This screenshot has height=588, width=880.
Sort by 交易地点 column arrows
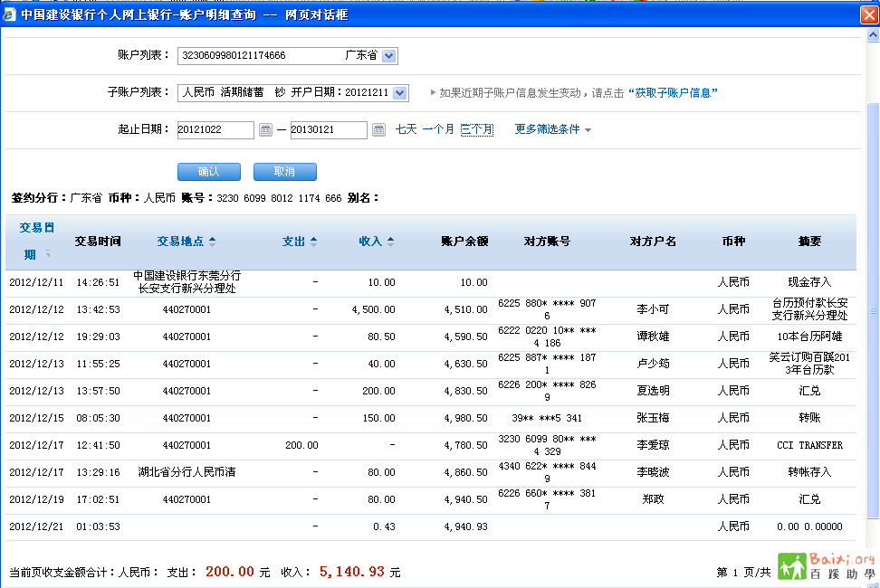point(212,242)
